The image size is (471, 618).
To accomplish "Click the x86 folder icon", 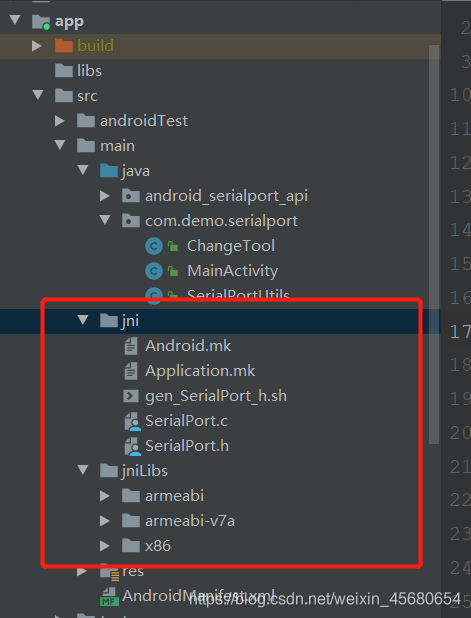I will [131, 546].
